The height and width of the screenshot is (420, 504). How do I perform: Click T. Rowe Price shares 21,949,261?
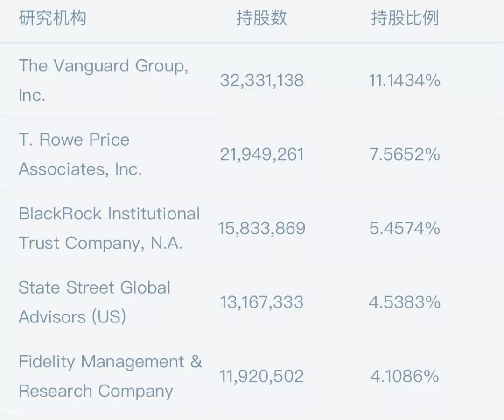pos(262,154)
